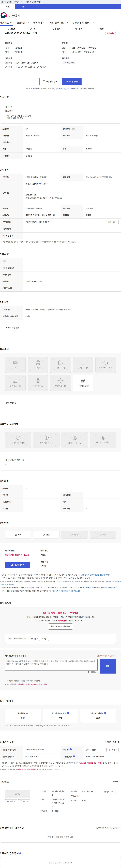Image resolution: width=121 pixels, height=868 pixels.
Task: Click the 면접 screening method box
Action: (x=46, y=534)
